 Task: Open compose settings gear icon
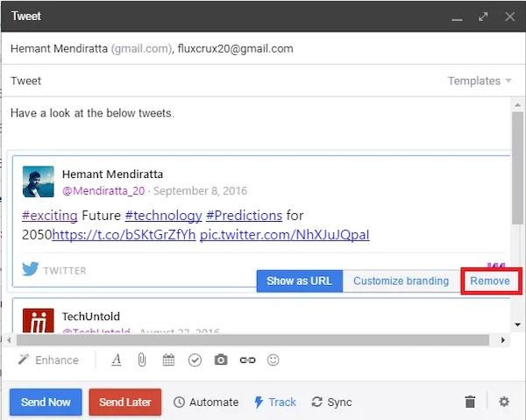(504, 402)
